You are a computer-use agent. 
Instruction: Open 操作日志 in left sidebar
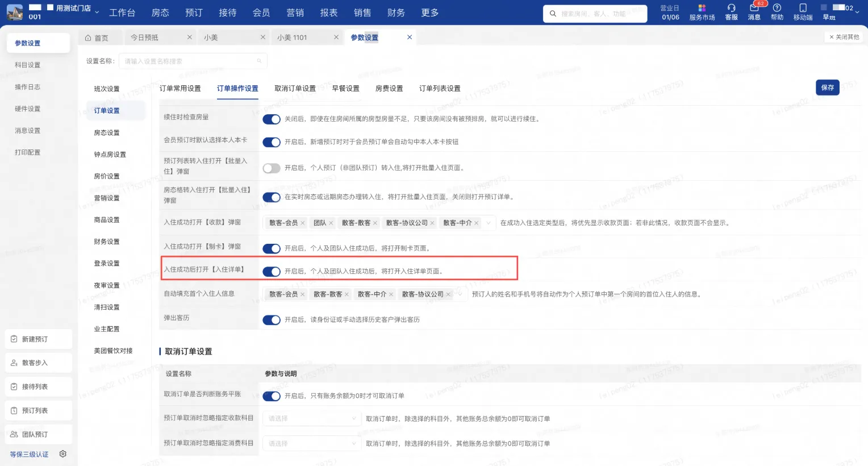[x=27, y=87]
